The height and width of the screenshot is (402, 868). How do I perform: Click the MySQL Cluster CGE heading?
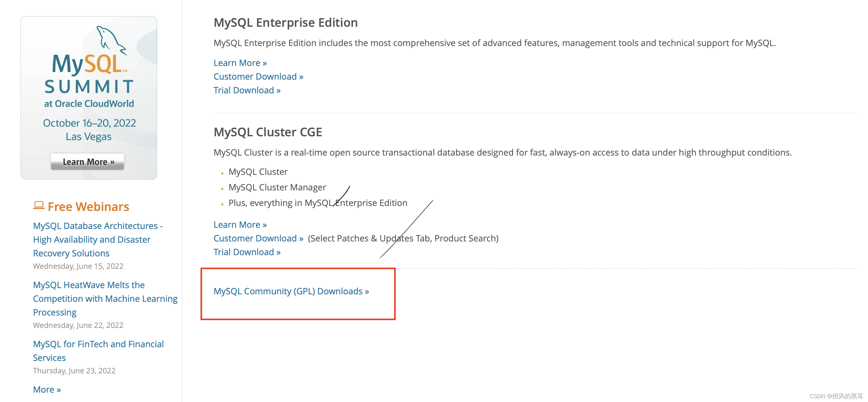267,132
